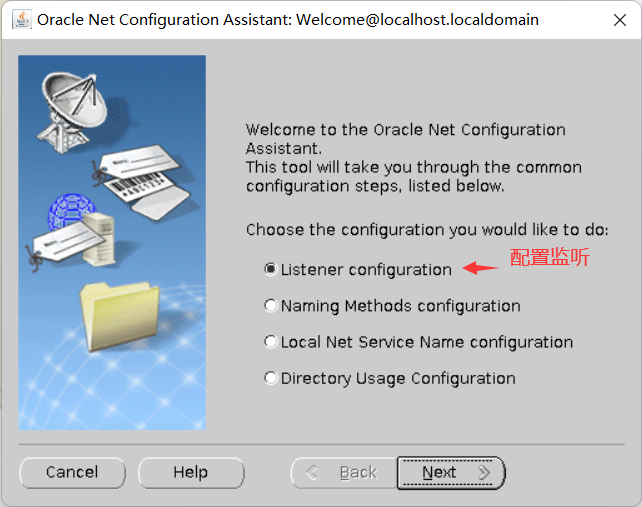Click the red Chinese annotation text
This screenshot has height=507, width=642.
pyautogui.click(x=549, y=257)
